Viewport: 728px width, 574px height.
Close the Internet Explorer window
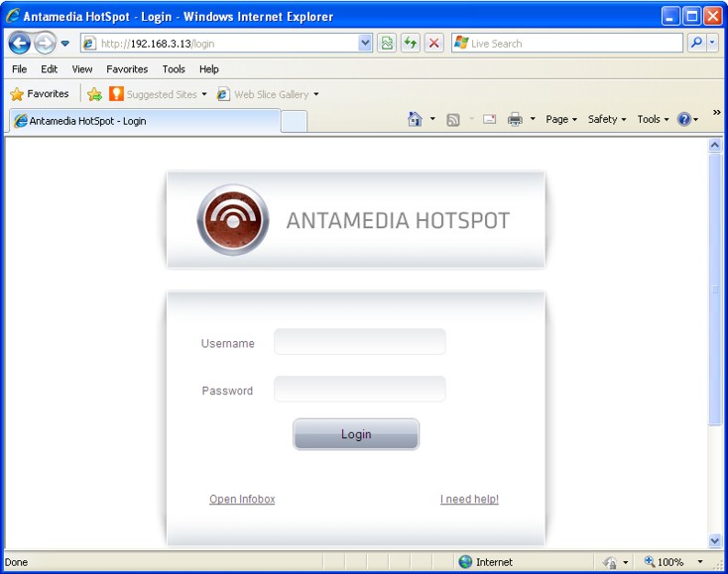click(x=713, y=16)
